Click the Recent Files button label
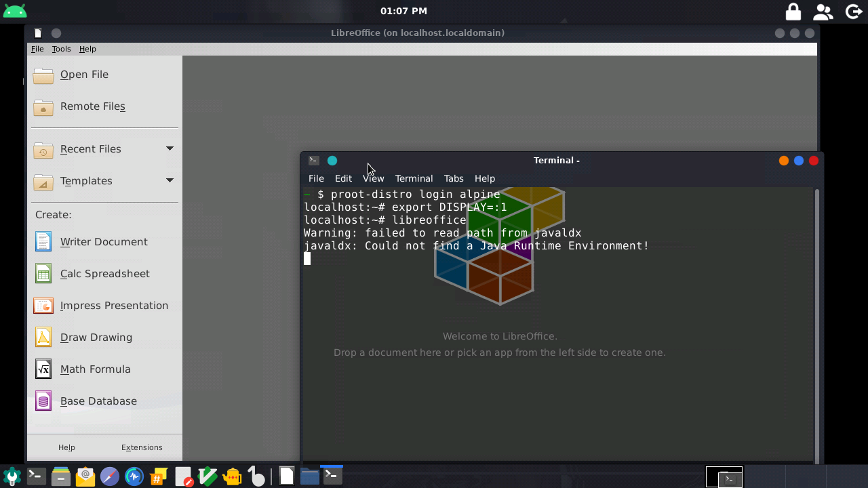 (91, 149)
